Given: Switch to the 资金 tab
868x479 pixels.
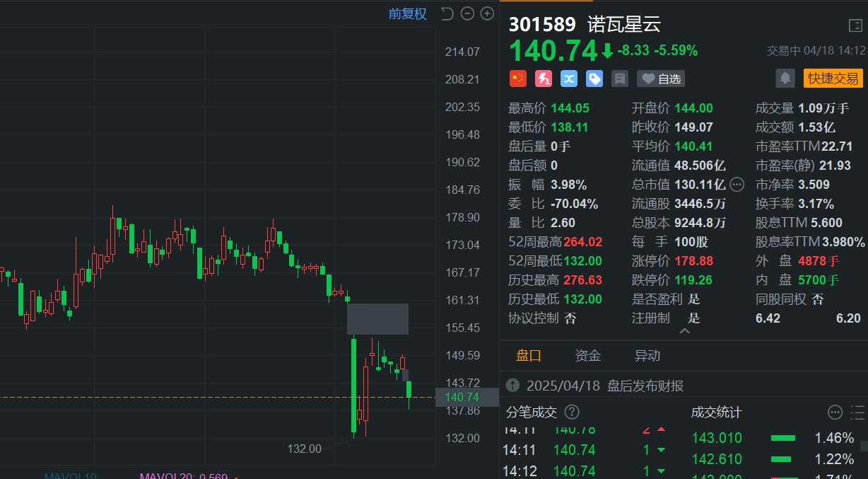Looking at the screenshot, I should [x=588, y=355].
